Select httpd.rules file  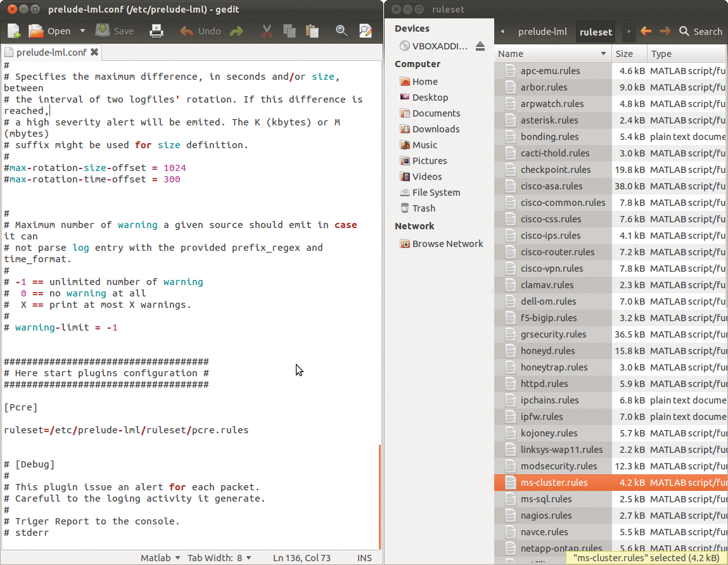(611, 384)
